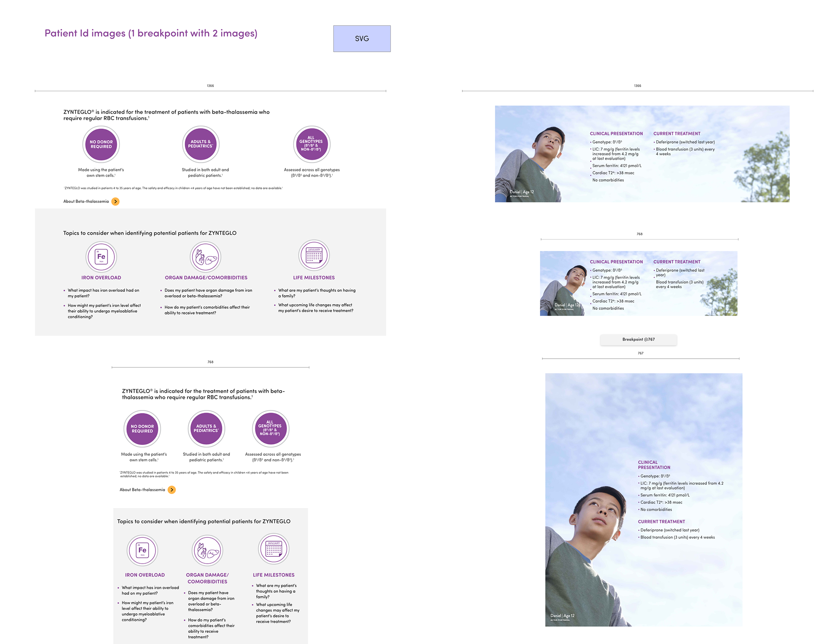Click 'Cardiac T2*: >38 msec' in tall 767 image
The height and width of the screenshot is (644, 829).
click(661, 502)
